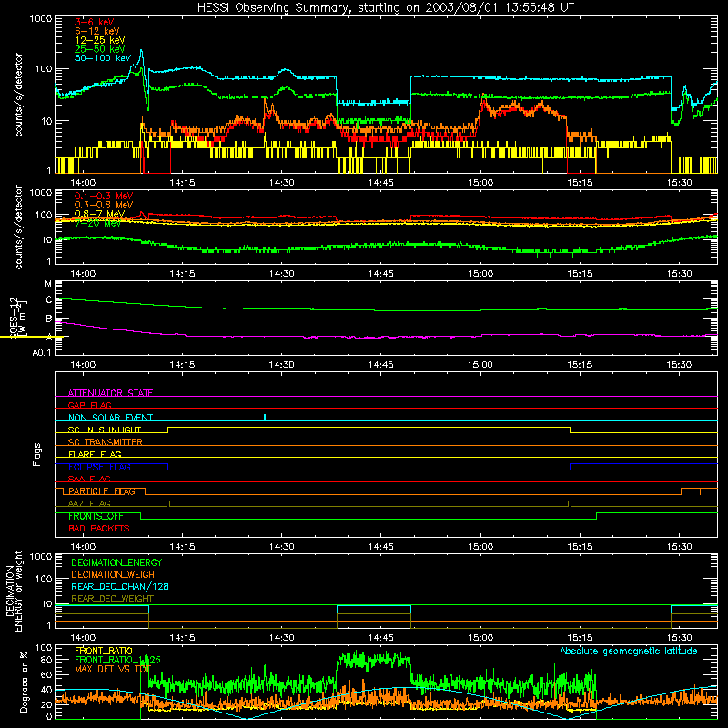Click the 'B' class label on GOES axis
This screenshot has width=728, height=728.
click(49, 318)
